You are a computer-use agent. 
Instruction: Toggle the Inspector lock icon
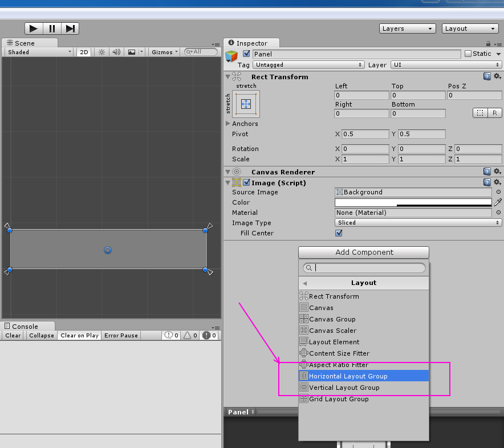[x=488, y=44]
